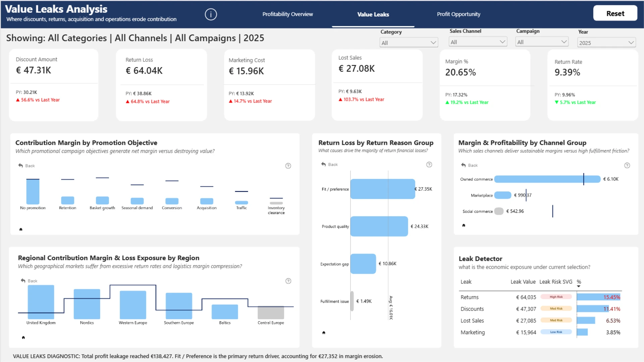
Task: Click the Lost Sales € 27.08K card
Action: (x=377, y=85)
